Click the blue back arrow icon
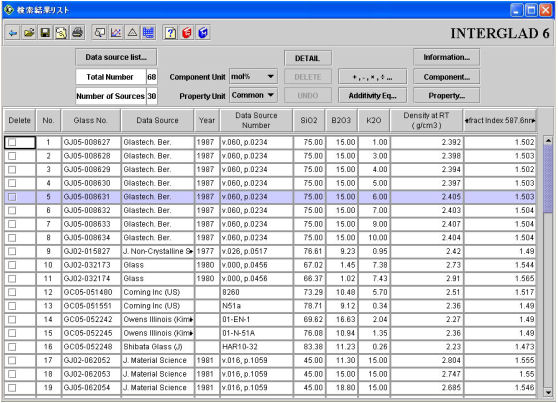 [13, 33]
